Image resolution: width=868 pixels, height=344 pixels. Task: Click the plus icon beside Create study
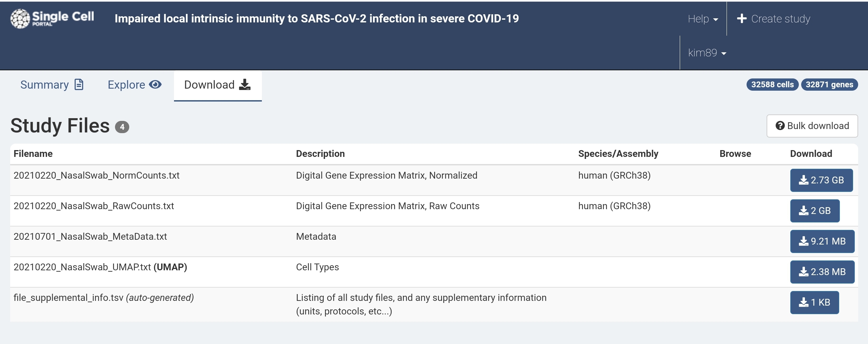(742, 19)
